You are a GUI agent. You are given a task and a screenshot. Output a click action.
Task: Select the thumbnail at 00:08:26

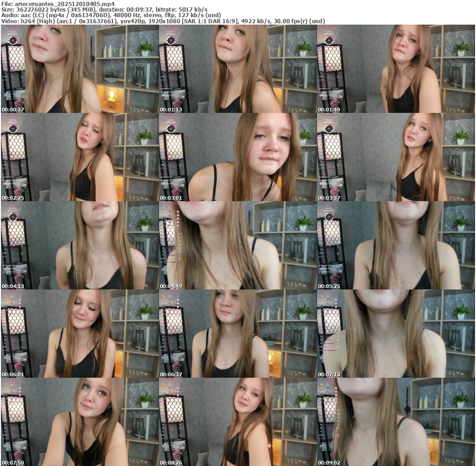[x=238, y=422]
